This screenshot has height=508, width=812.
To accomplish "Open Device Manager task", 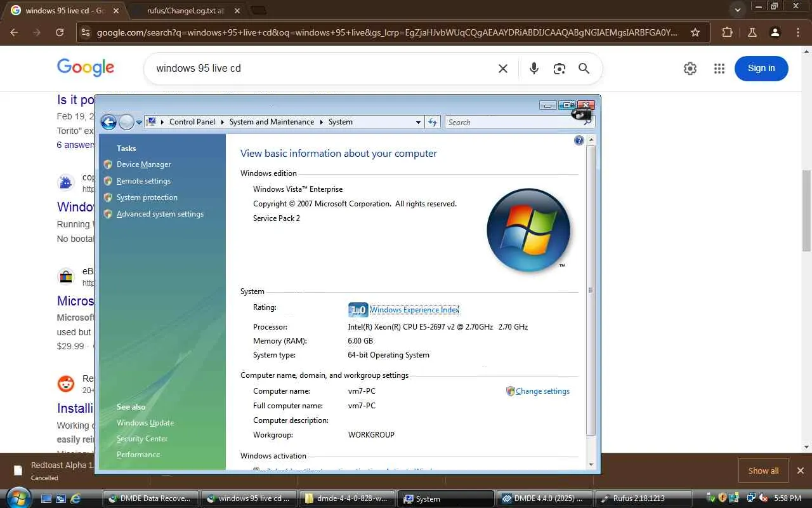I will (143, 164).
